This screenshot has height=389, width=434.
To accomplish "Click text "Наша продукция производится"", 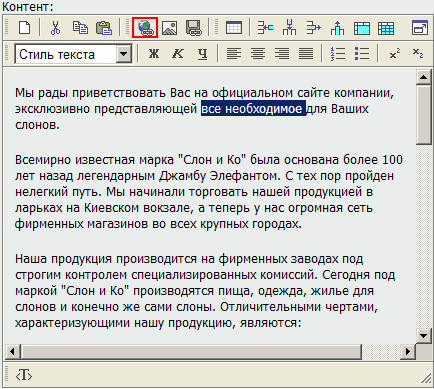I will coord(106,259).
